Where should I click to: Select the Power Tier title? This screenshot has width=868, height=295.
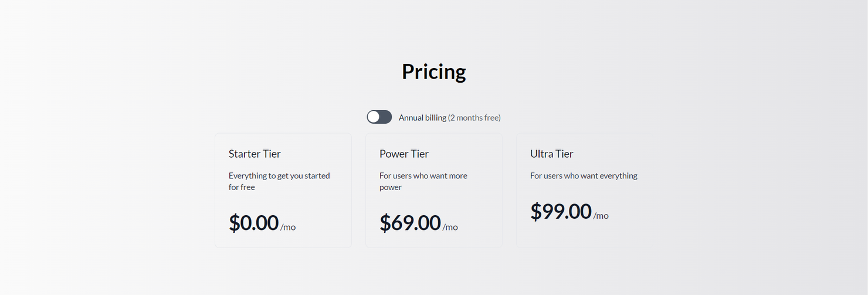[404, 154]
